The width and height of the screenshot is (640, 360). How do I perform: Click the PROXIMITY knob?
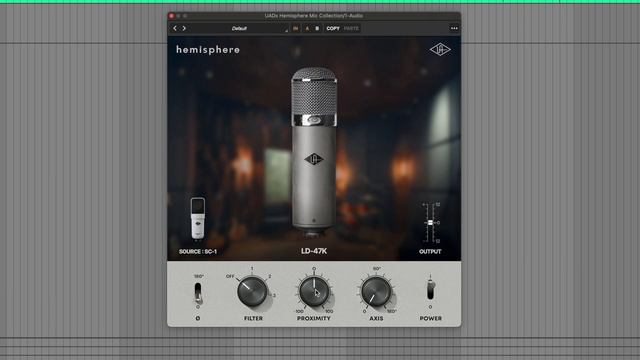(x=314, y=291)
